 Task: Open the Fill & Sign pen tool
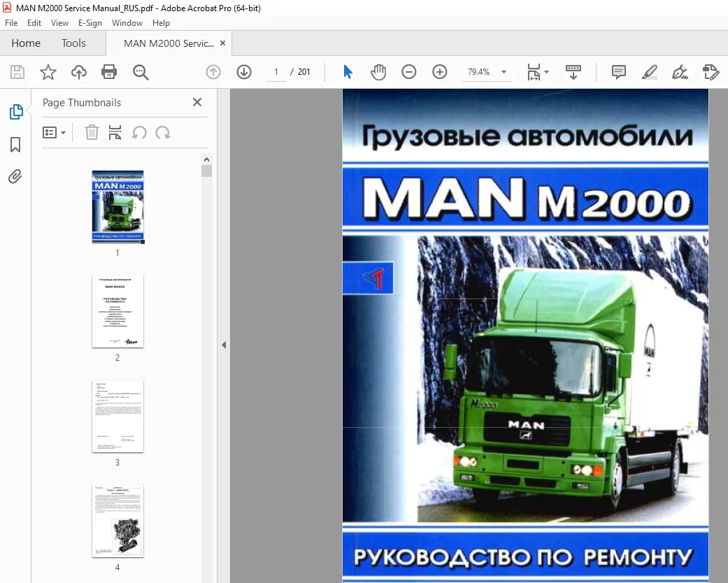point(680,72)
